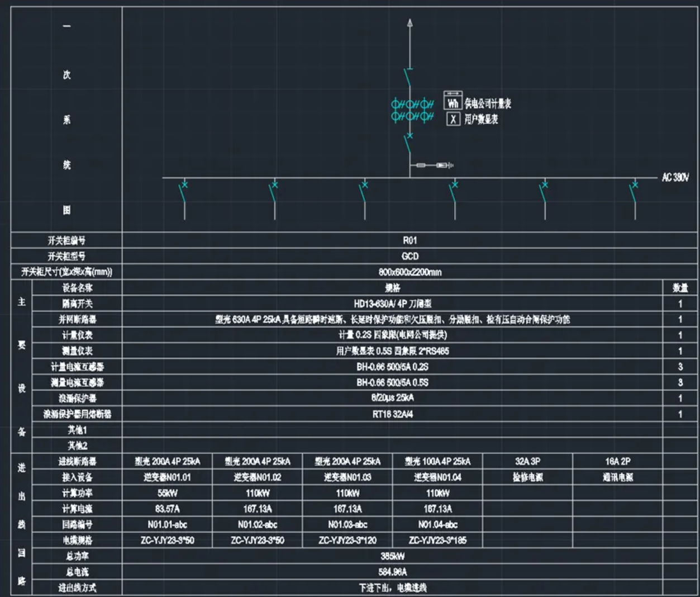Screen dimensions: 700x597
Task: Click the RT18 32A/4 fuse specification
Action: pos(392,414)
